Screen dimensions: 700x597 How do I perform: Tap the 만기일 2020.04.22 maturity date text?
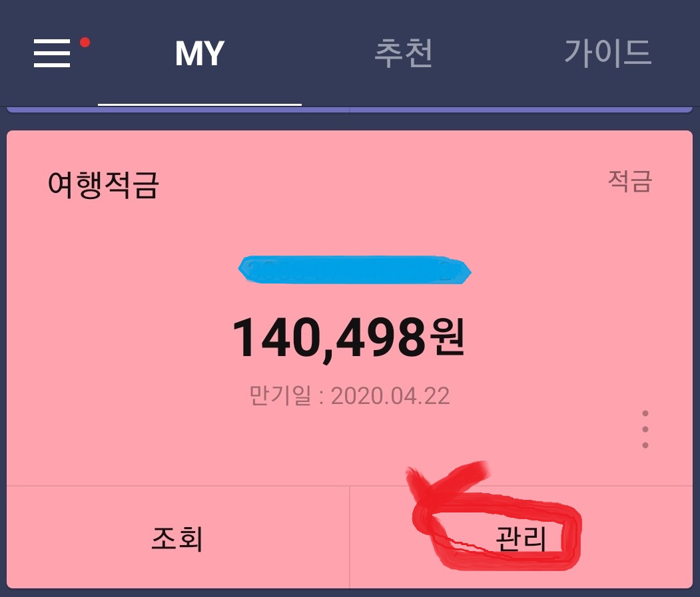pos(349,396)
